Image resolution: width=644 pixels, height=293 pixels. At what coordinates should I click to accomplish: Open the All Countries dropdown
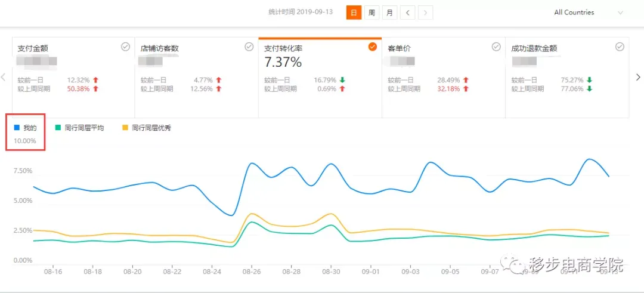coord(589,13)
